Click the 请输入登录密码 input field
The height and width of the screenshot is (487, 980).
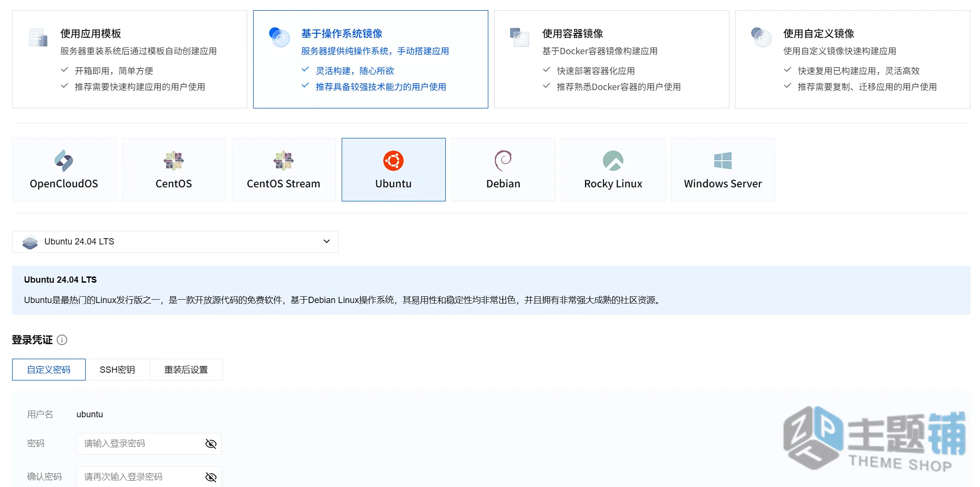coord(149,444)
